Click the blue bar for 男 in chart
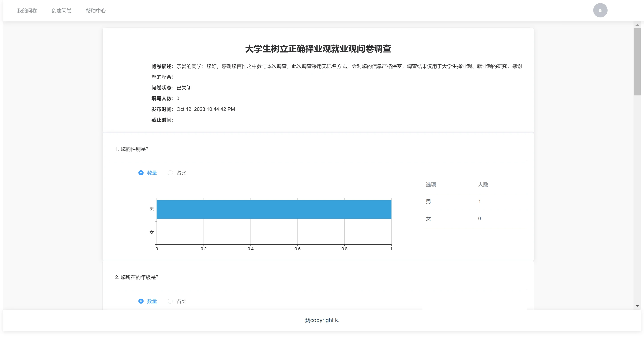This screenshot has height=342, width=644. [x=274, y=209]
